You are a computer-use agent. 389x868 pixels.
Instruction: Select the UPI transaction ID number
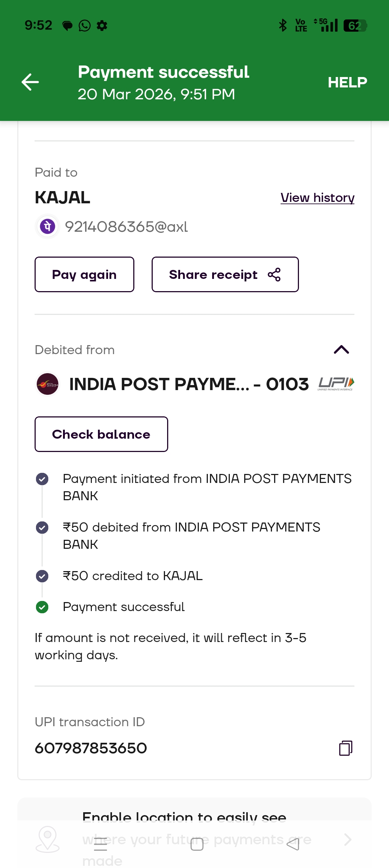coord(91,748)
